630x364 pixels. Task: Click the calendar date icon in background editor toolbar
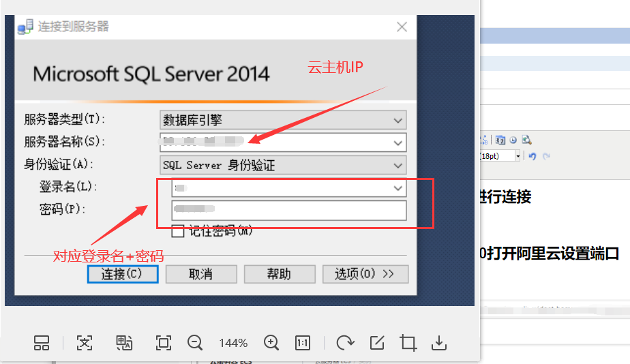click(x=500, y=140)
